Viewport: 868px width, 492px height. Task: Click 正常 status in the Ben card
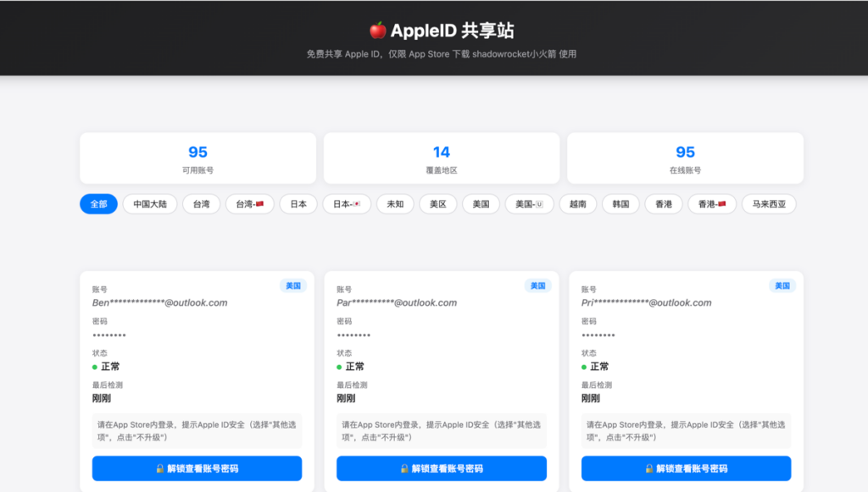click(x=106, y=367)
